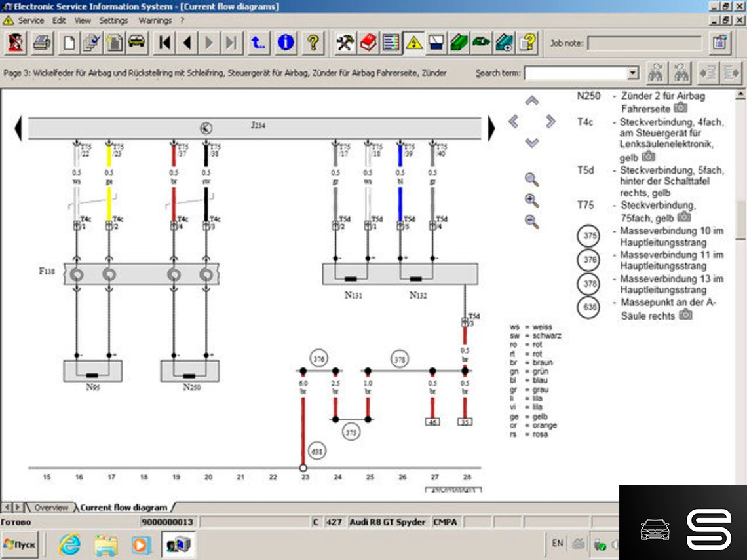This screenshot has width=747, height=560.
Task: Switch to the Overview tab
Action: point(51,508)
